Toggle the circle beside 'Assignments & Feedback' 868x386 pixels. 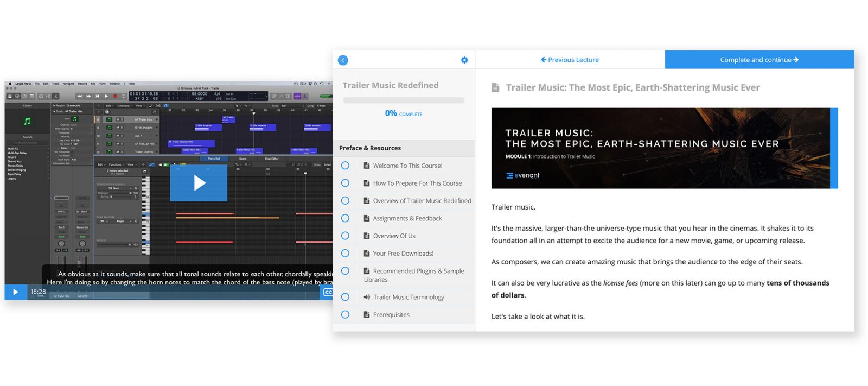(x=345, y=218)
